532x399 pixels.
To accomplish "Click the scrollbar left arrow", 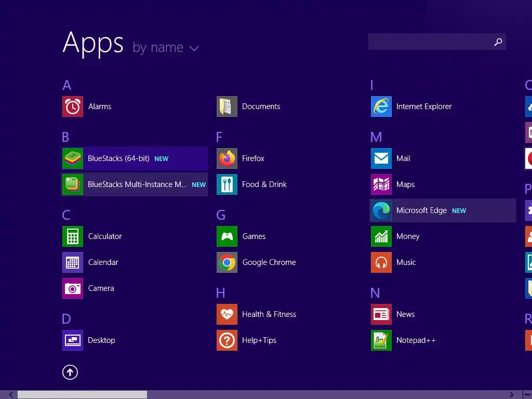I will pos(11,395).
